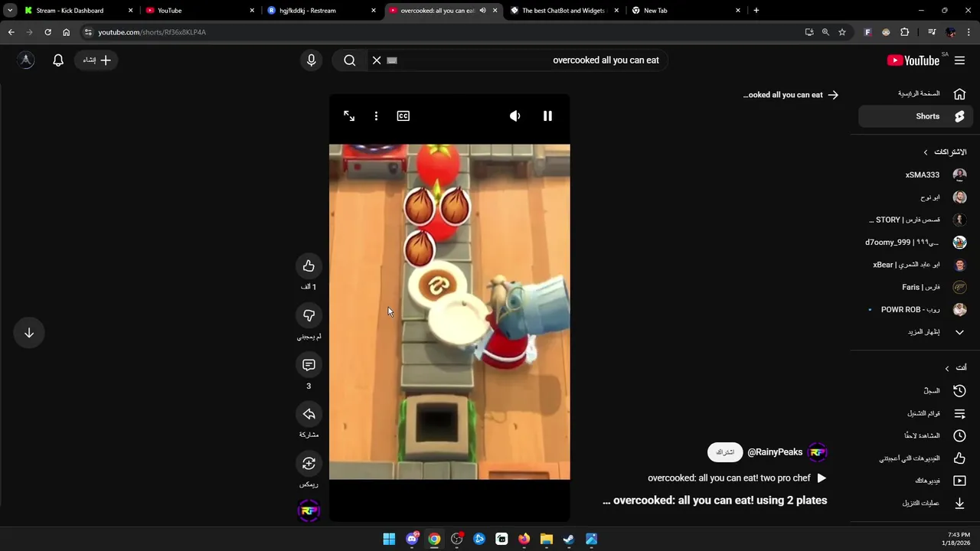Like the Short with thumbs up
The image size is (980, 551).
309,266
